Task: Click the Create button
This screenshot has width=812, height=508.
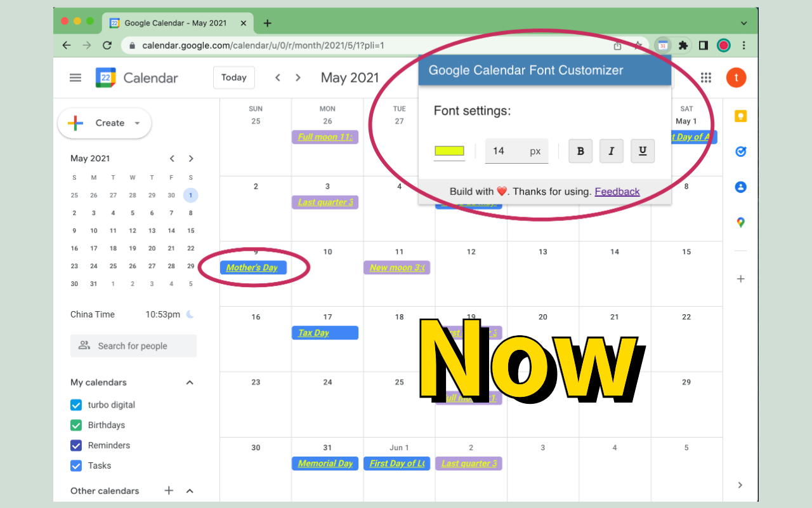Action: click(x=105, y=123)
